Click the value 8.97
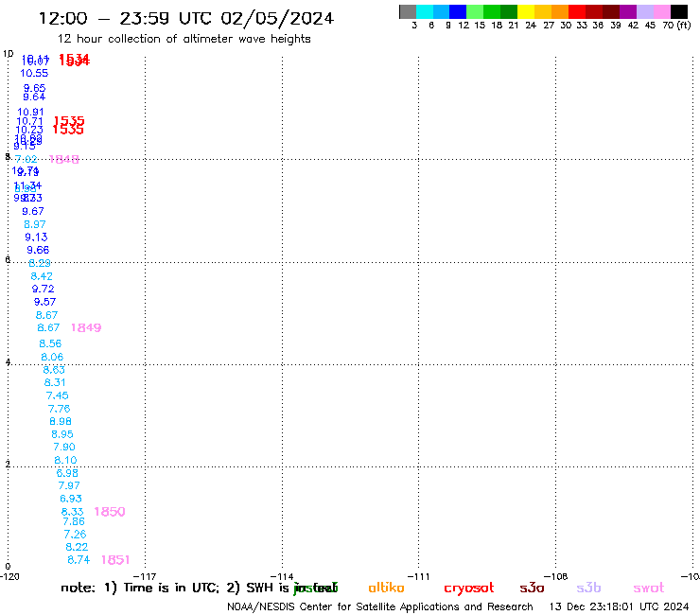Image resolution: width=700 pixels, height=615 pixels. (35, 224)
